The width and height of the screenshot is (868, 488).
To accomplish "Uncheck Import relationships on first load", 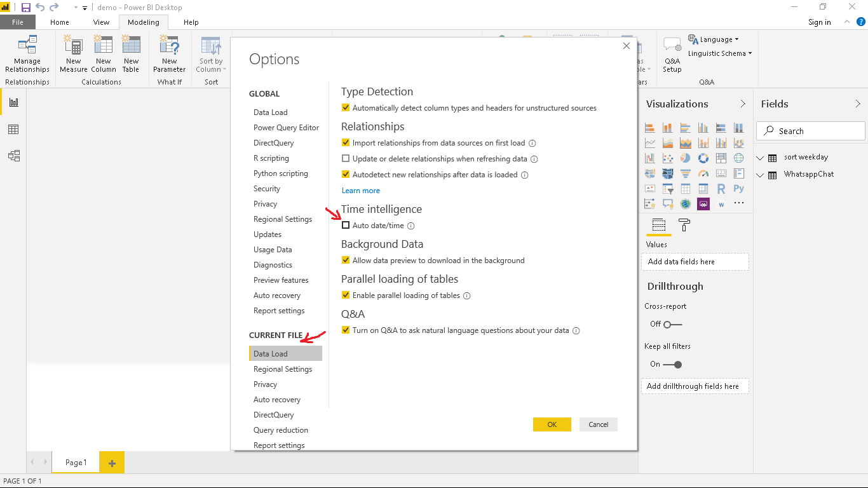I will point(346,143).
